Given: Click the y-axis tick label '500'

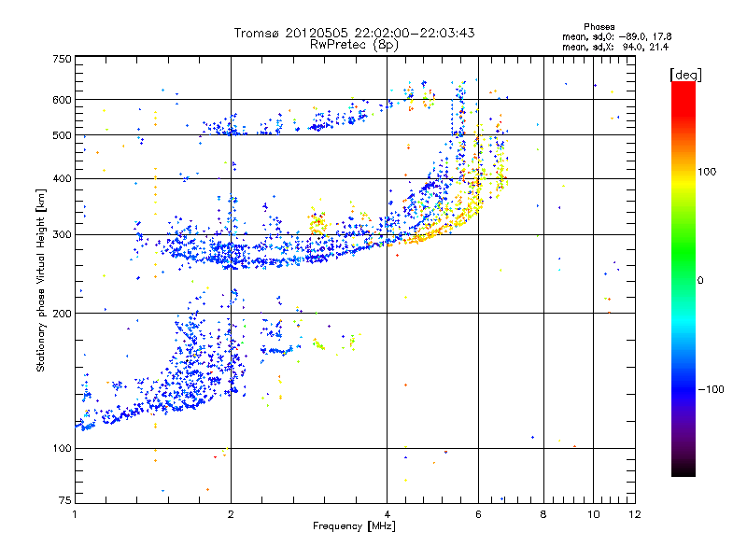Looking at the screenshot, I should pyautogui.click(x=62, y=135).
